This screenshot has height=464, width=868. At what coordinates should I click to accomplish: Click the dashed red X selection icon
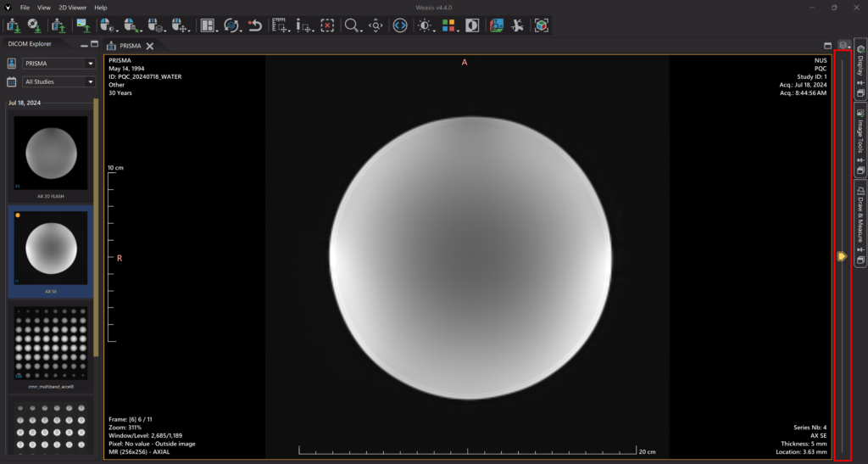click(x=327, y=25)
